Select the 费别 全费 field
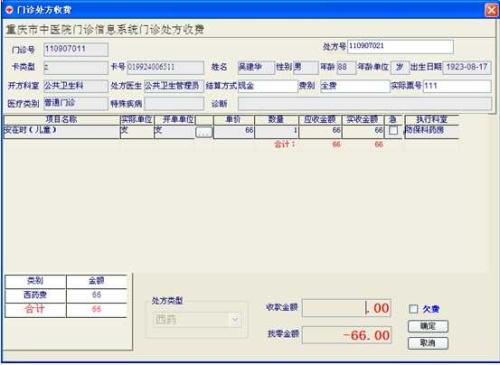The width and height of the screenshot is (500, 365). click(x=355, y=86)
